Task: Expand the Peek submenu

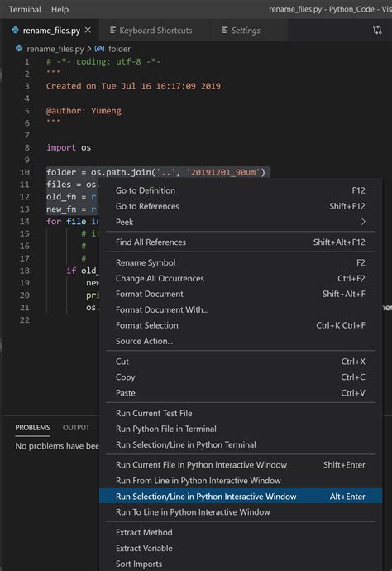Action: 240,222
